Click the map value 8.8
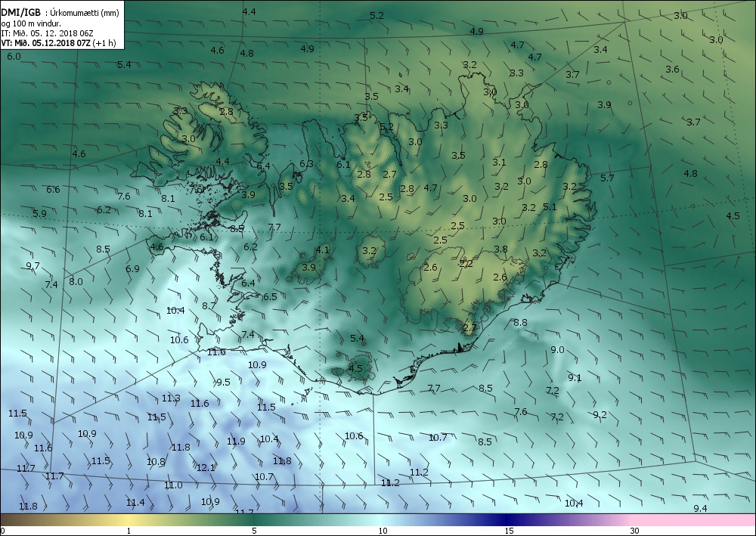 520,323
